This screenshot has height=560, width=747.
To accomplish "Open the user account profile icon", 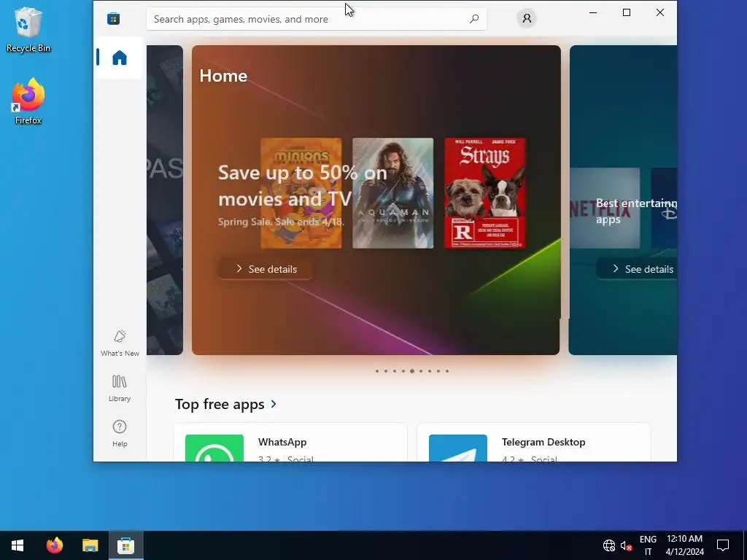I will click(527, 18).
